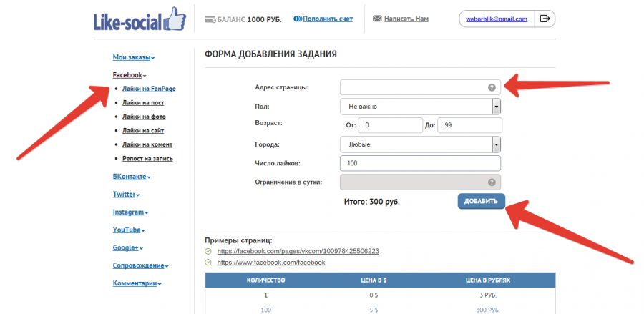Viewport: 644px width, 314px height.
Task: Click the age До field with 99
Action: point(470,125)
